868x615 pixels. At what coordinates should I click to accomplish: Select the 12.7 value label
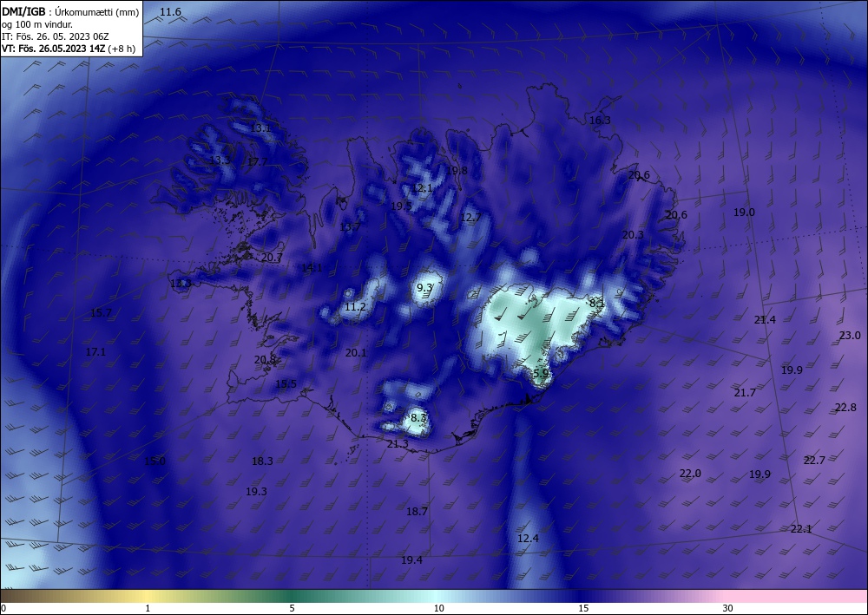(x=471, y=218)
